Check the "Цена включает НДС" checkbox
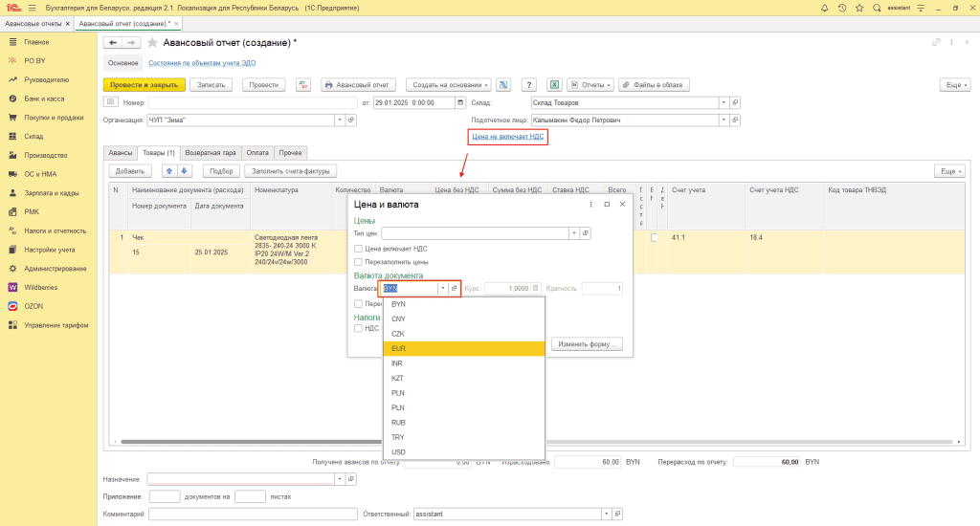This screenshot has height=526, width=980. click(358, 248)
